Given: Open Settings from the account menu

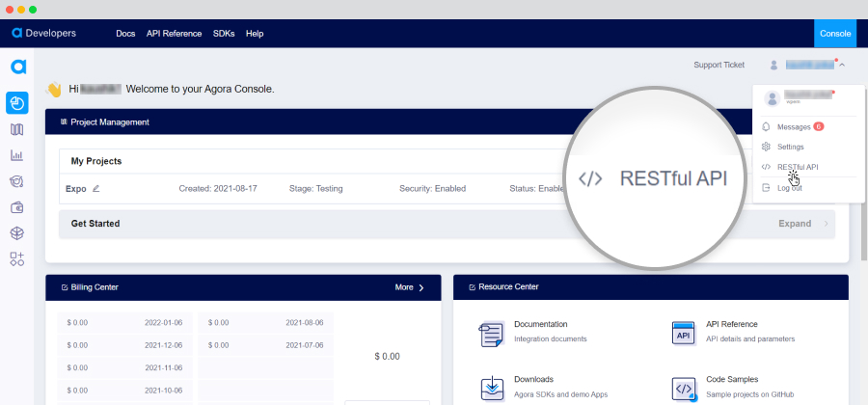Looking at the screenshot, I should [x=791, y=147].
